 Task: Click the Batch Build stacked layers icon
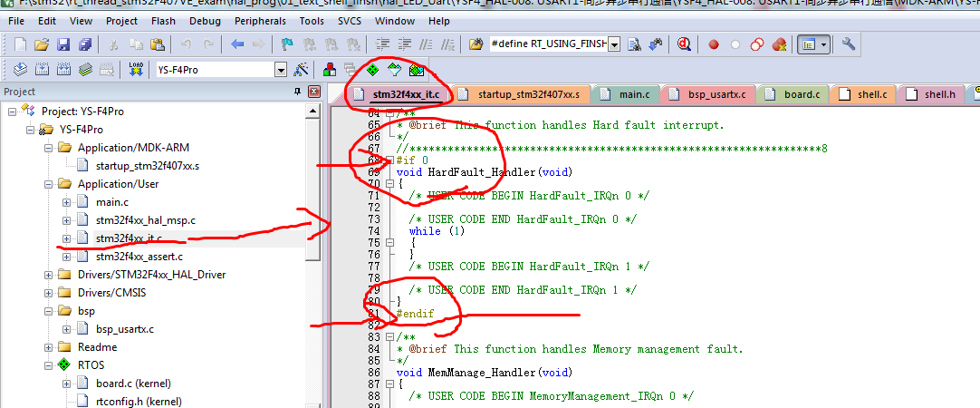[85, 69]
